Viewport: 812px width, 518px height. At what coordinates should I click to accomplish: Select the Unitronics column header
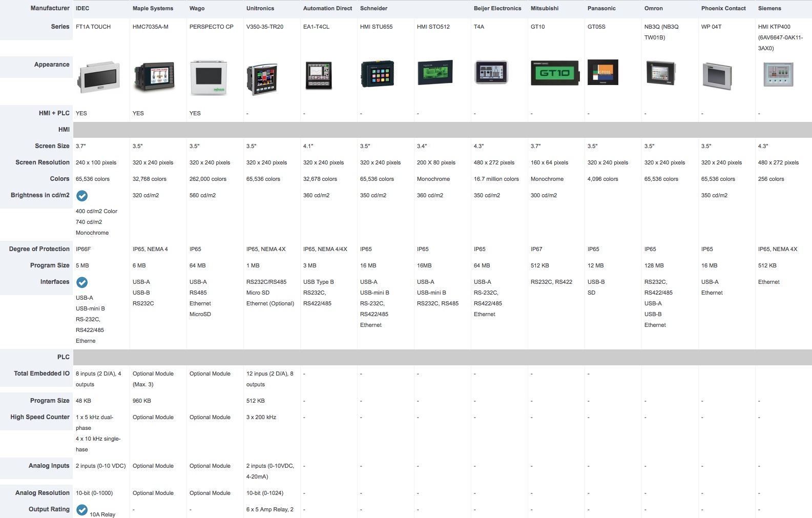click(x=260, y=8)
